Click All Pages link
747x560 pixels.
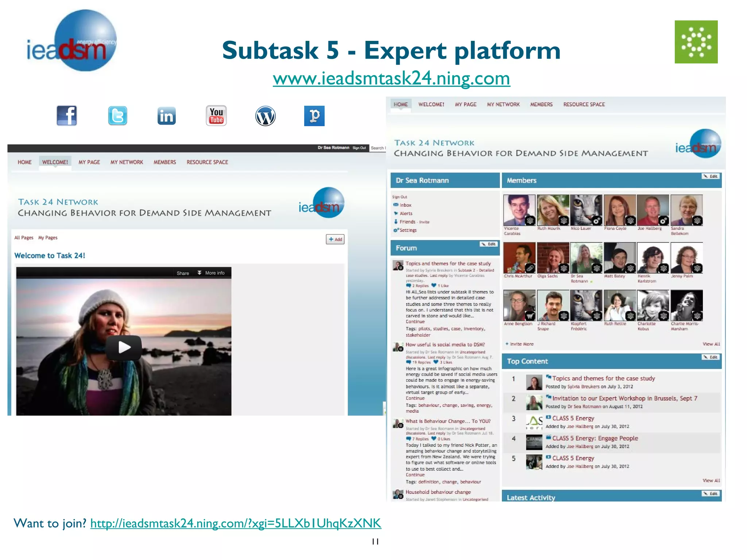[x=24, y=238]
